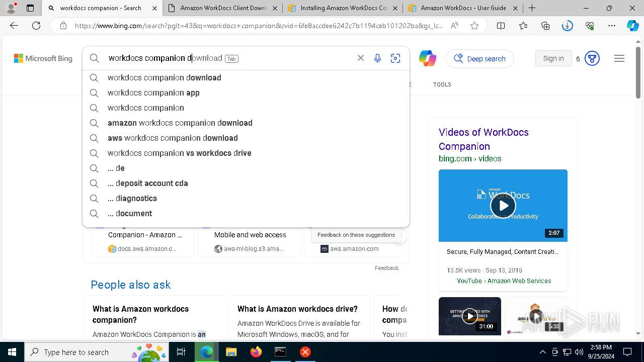
Task: Click the Sign in button
Action: pos(553,58)
